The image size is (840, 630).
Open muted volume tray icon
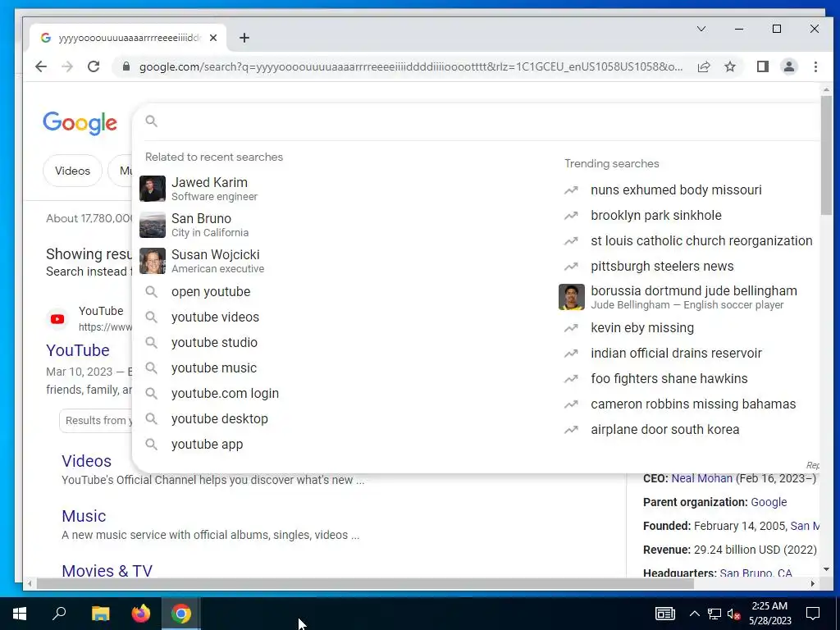(733, 614)
